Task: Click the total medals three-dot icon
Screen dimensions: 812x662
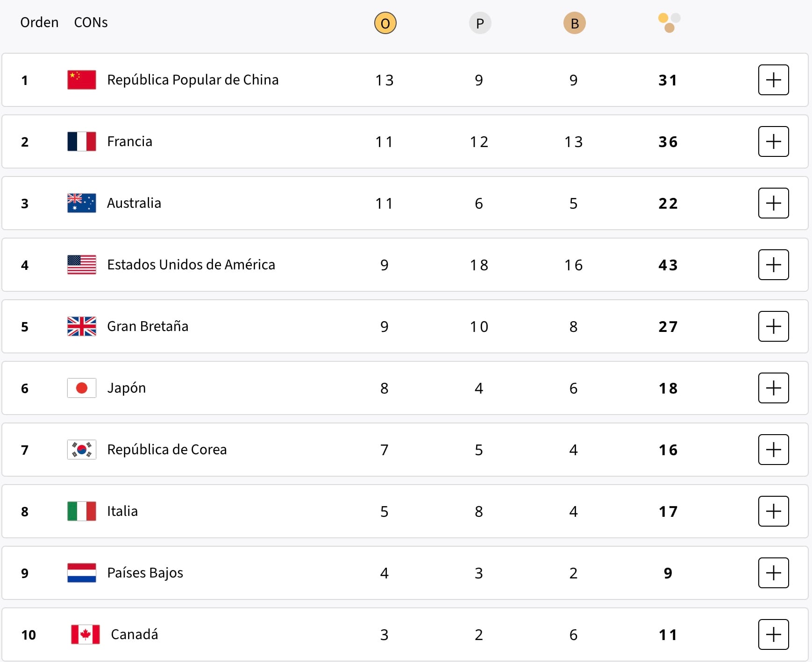Action: coord(669,23)
